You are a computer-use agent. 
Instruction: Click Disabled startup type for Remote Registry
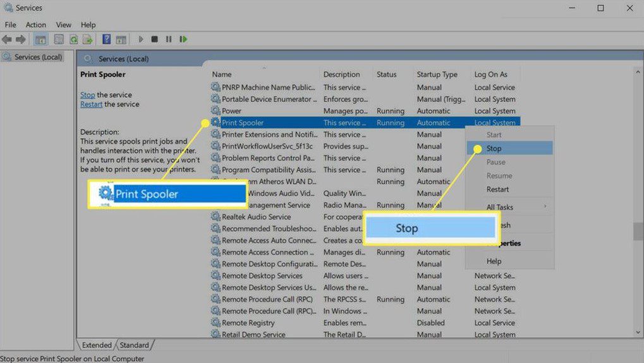click(x=430, y=323)
